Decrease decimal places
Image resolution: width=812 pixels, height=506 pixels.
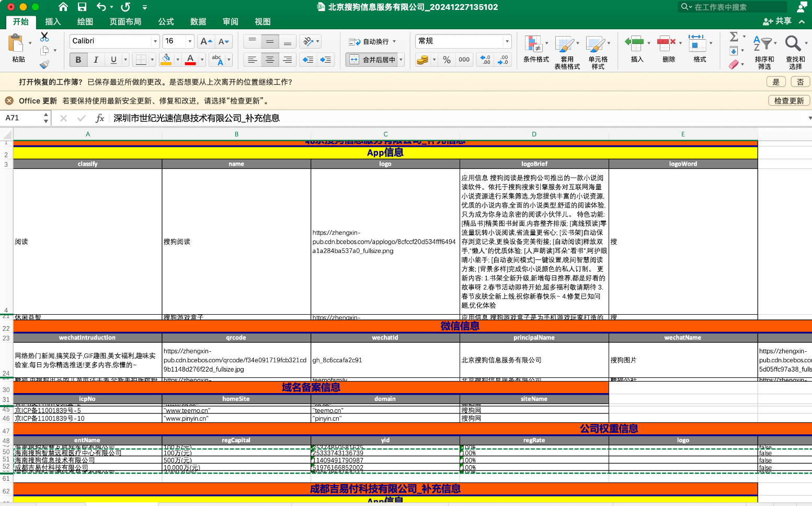[503, 60]
